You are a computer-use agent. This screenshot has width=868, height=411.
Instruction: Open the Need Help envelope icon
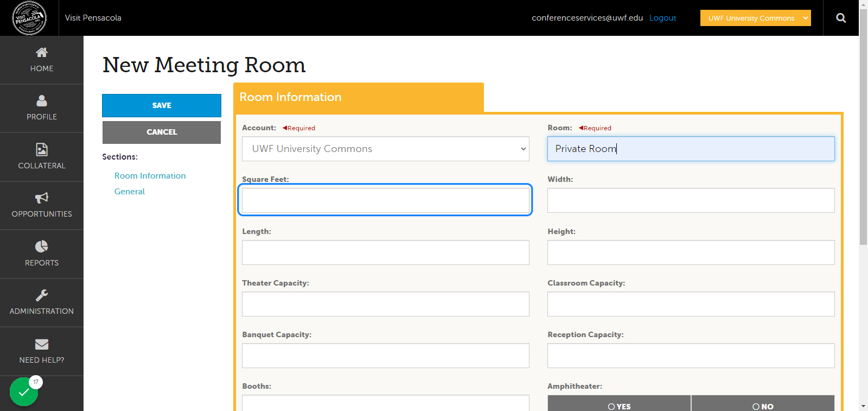click(42, 344)
